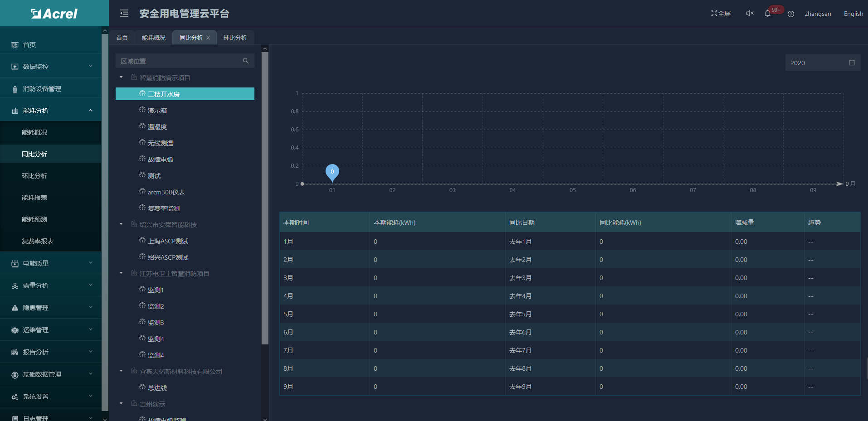Switch to the 环比分析 tab
Viewport: 868px width, 421px height.
(235, 38)
